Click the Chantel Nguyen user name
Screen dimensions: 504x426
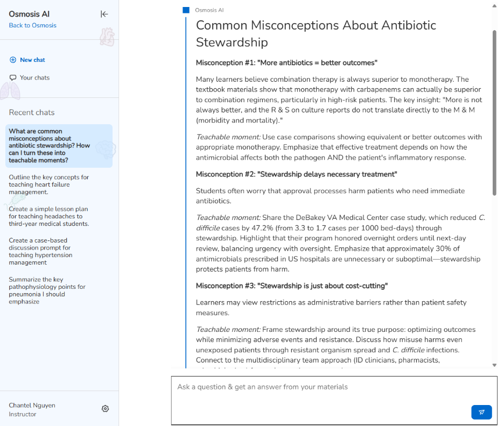tap(32, 405)
